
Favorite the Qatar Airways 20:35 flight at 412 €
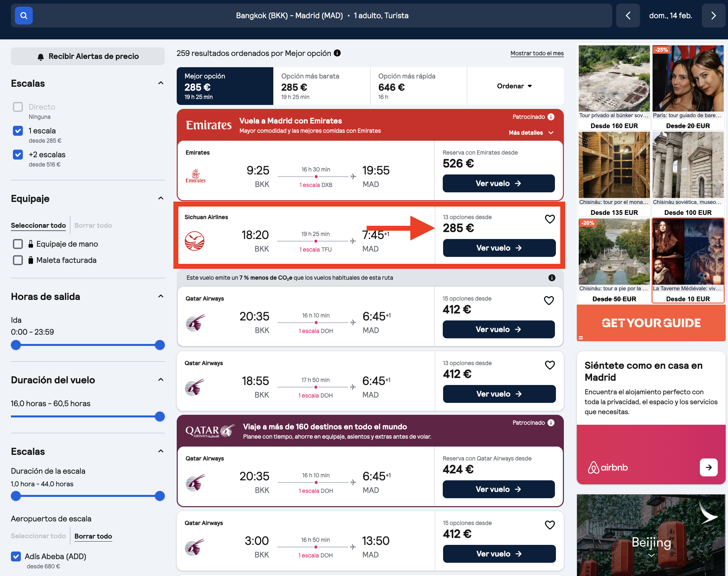pos(549,301)
